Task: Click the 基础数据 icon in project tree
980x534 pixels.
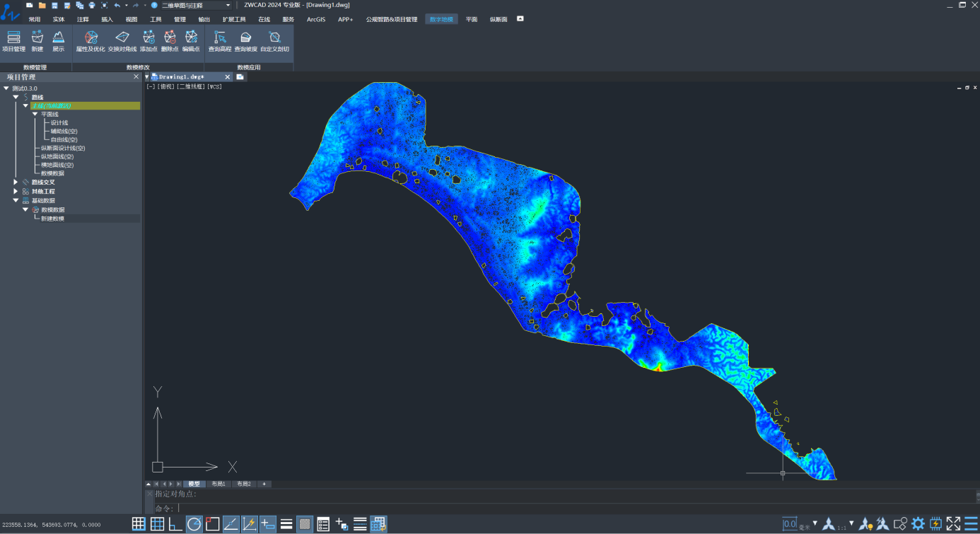Action: [25, 201]
